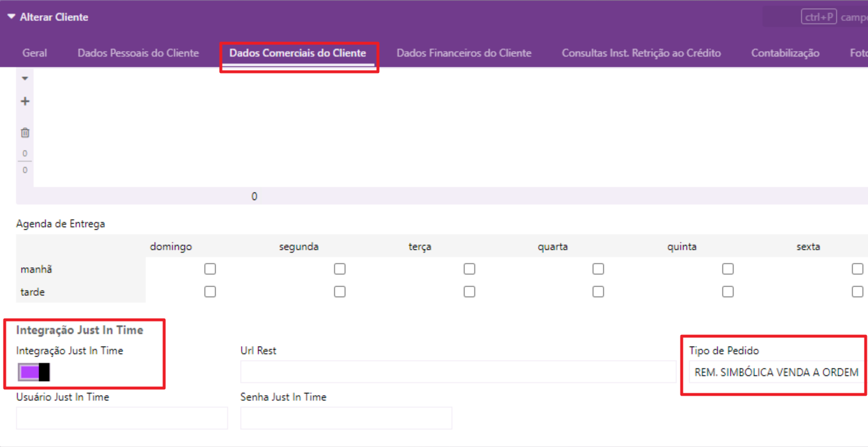Image resolution: width=868 pixels, height=447 pixels.
Task: Click the Senha Just In Time field
Action: [x=346, y=418]
